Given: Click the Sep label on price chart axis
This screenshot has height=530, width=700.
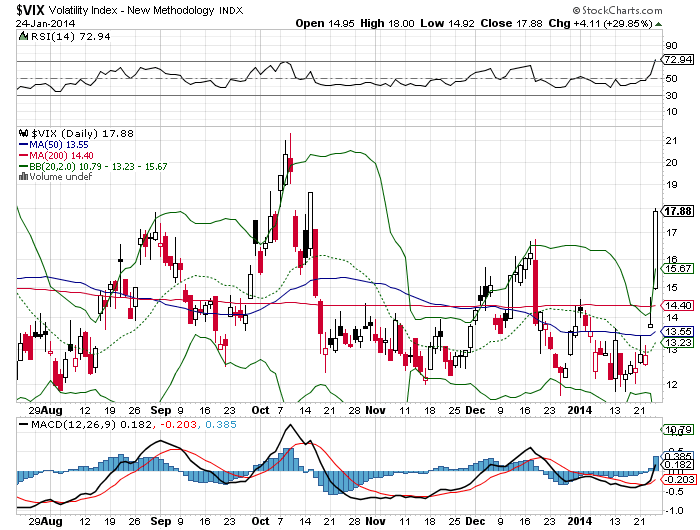Looking at the screenshot, I should [x=161, y=410].
